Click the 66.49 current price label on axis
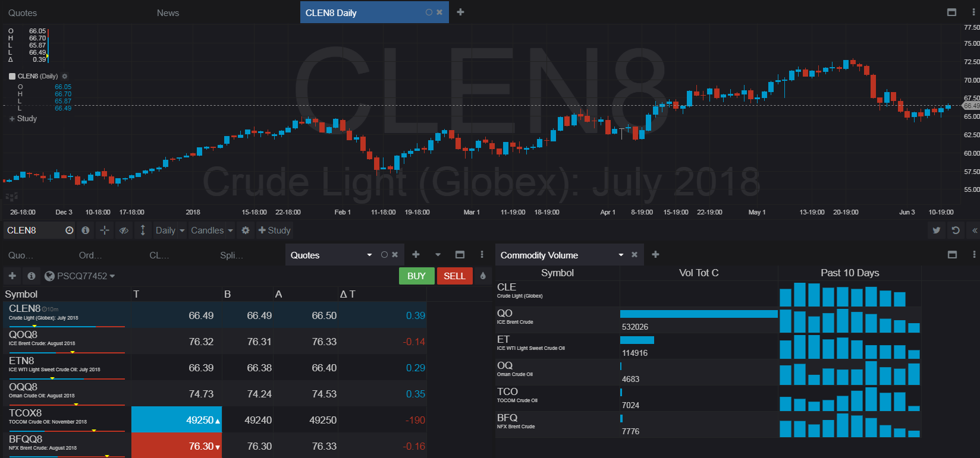The height and width of the screenshot is (458, 980). pyautogui.click(x=971, y=106)
